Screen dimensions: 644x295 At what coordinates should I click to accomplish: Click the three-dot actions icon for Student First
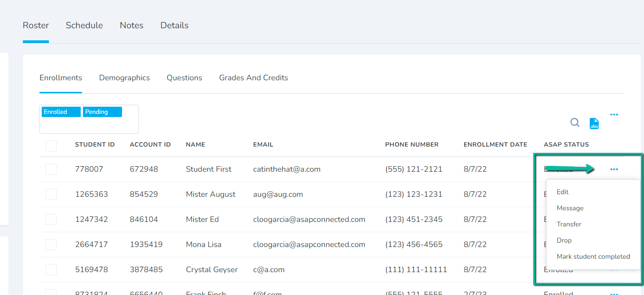coord(614,169)
